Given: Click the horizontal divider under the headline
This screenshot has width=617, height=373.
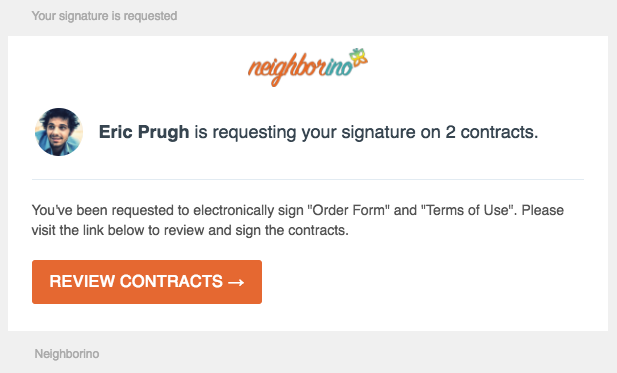Looking at the screenshot, I should pyautogui.click(x=308, y=179).
